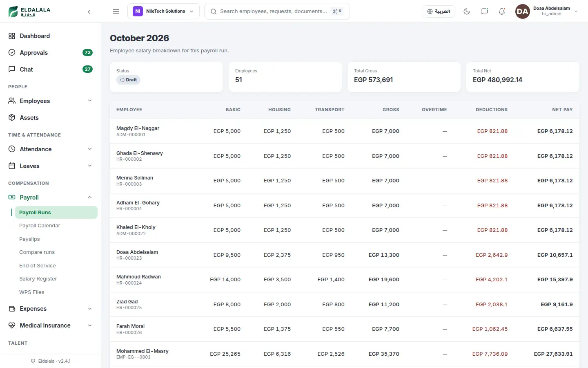Open the NileTech Solutions company dropdown
588x368 pixels.
click(163, 11)
